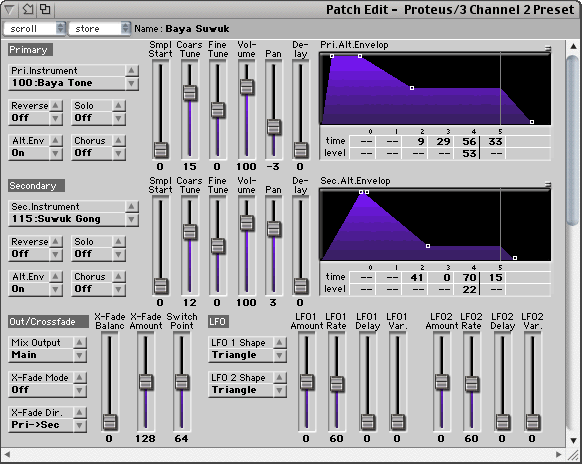Click Primary Solo up arrow

pyautogui.click(x=118, y=105)
